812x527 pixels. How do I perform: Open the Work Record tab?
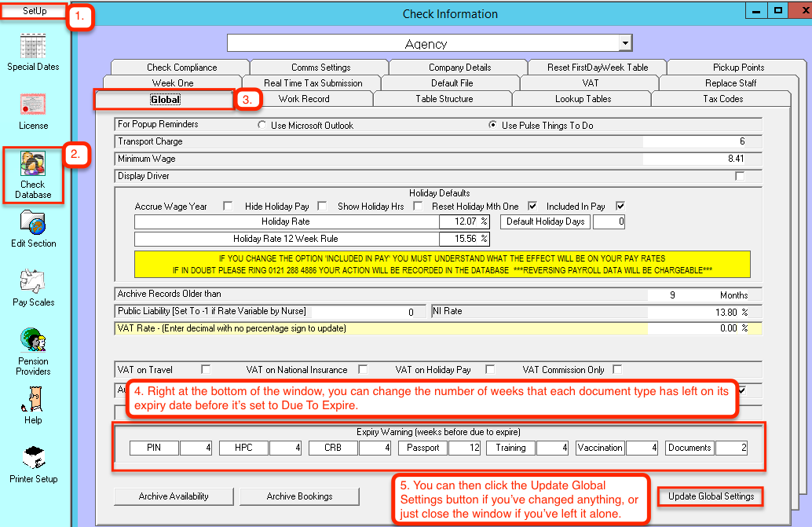[x=304, y=99]
